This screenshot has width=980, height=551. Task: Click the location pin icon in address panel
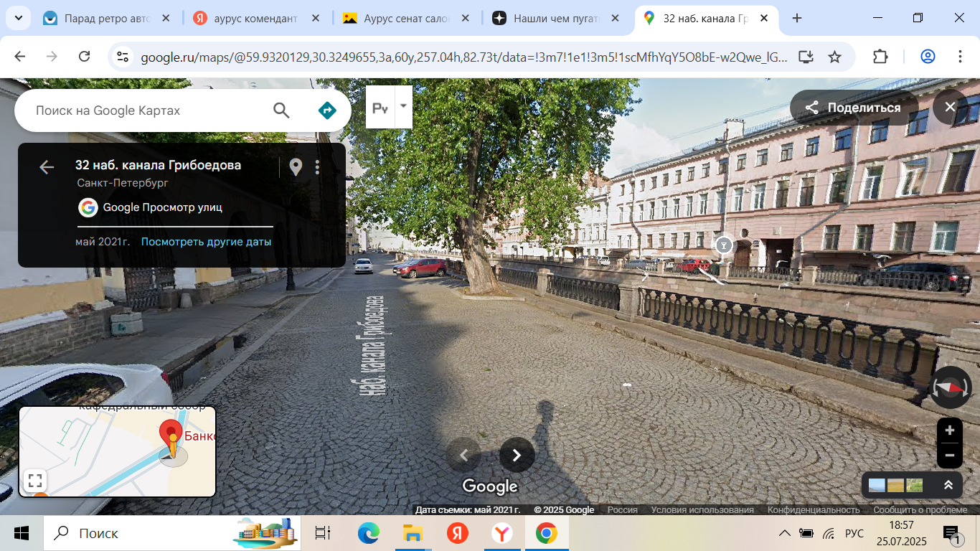tap(296, 167)
